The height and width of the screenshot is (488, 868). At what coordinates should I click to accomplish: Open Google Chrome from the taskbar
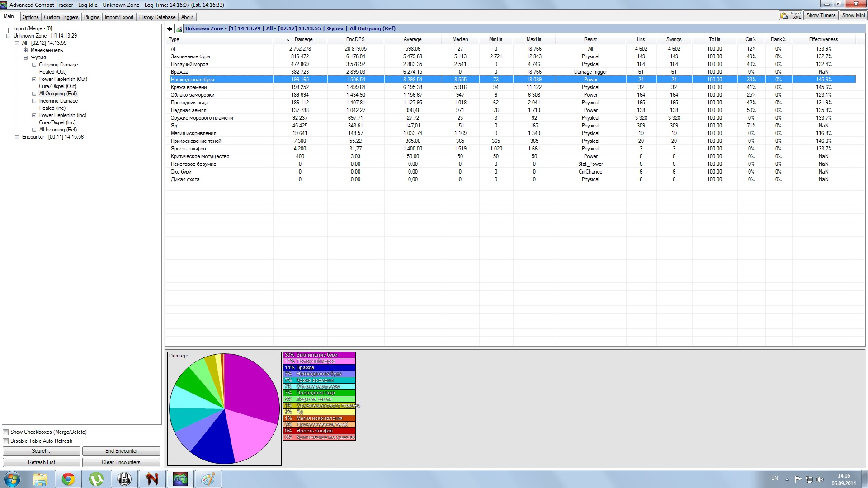click(68, 479)
